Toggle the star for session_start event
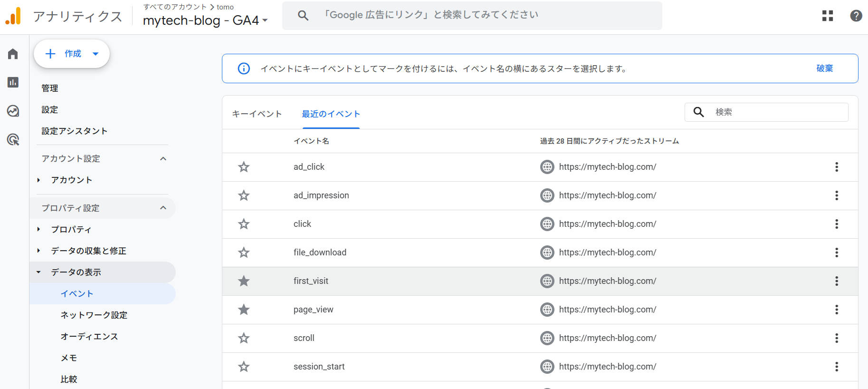Image resolution: width=868 pixels, height=389 pixels. tap(244, 367)
